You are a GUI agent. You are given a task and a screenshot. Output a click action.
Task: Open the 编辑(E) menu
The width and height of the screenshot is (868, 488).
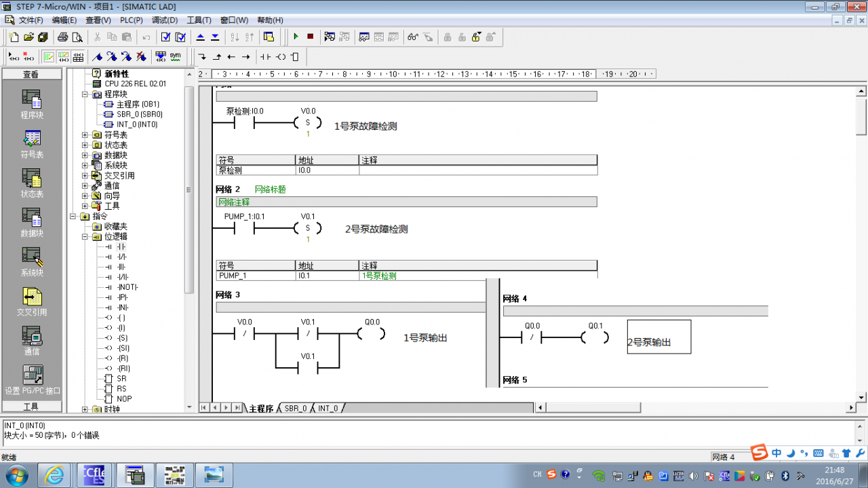[64, 20]
